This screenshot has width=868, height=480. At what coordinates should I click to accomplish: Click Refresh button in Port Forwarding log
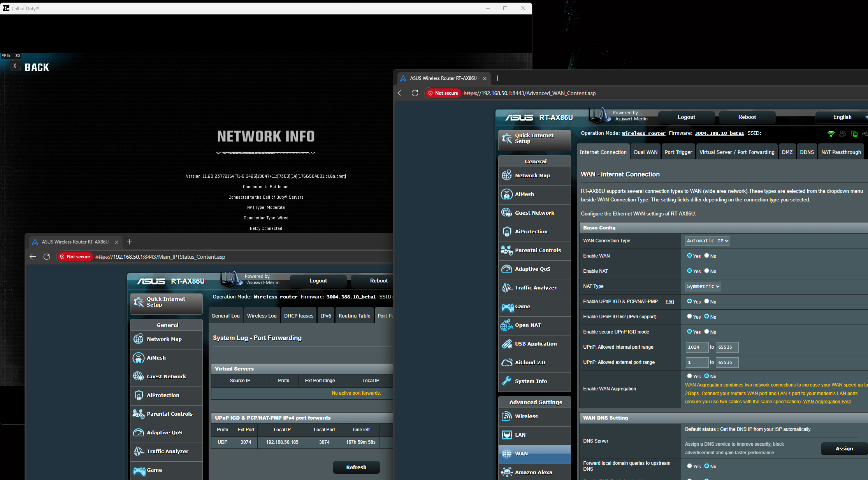click(x=356, y=467)
